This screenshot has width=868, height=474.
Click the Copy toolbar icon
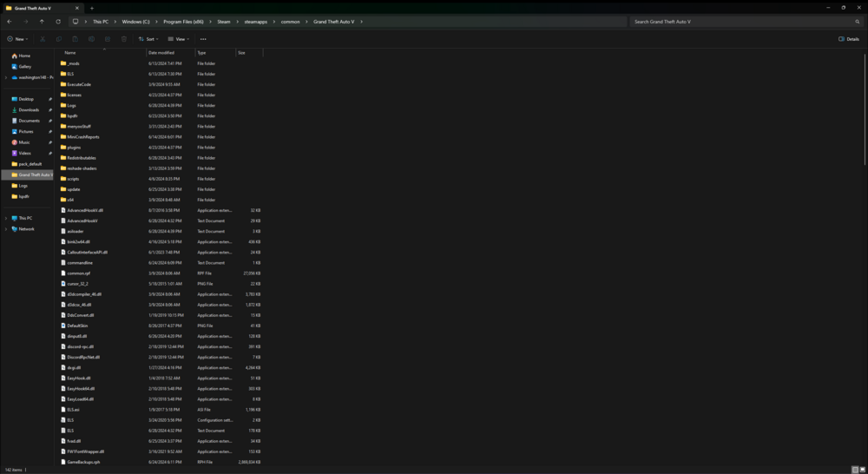point(59,39)
